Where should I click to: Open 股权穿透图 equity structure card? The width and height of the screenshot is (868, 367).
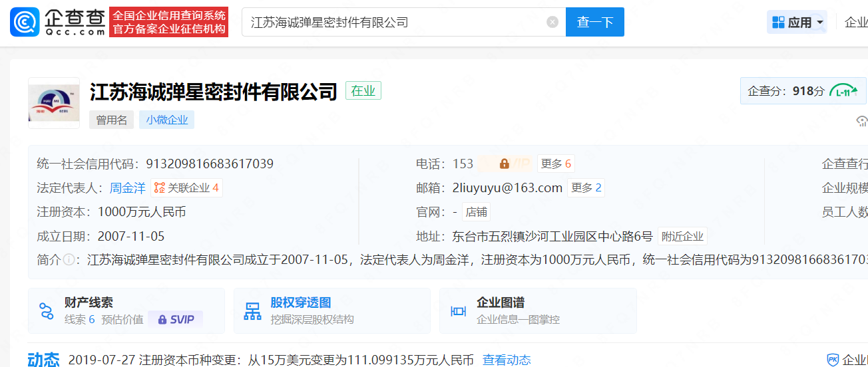tap(332, 310)
